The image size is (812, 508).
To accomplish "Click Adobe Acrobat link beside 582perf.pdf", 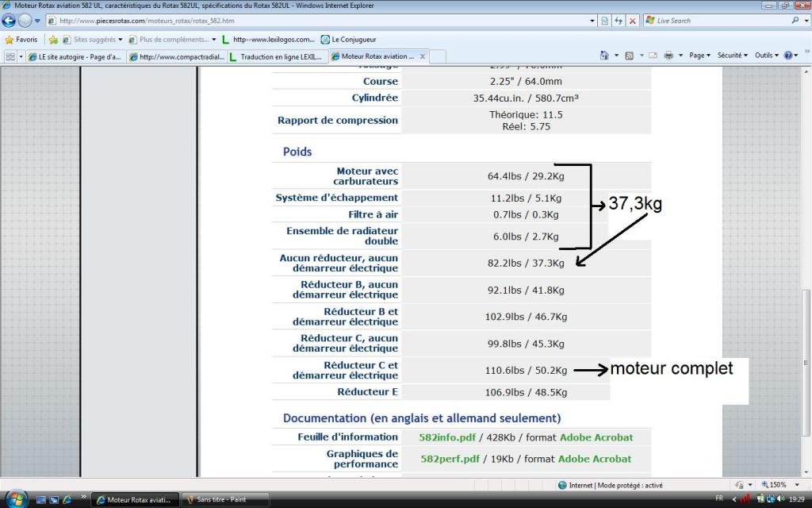I will (595, 459).
